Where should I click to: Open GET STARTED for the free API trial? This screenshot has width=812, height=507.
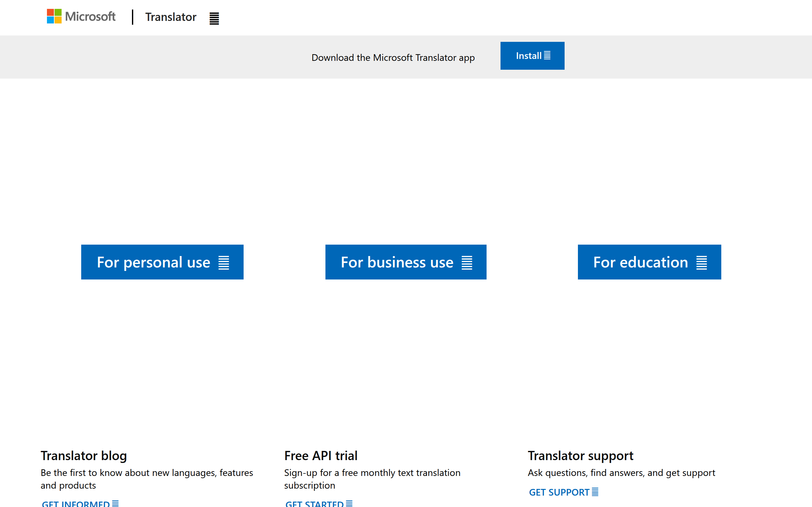[314, 503]
